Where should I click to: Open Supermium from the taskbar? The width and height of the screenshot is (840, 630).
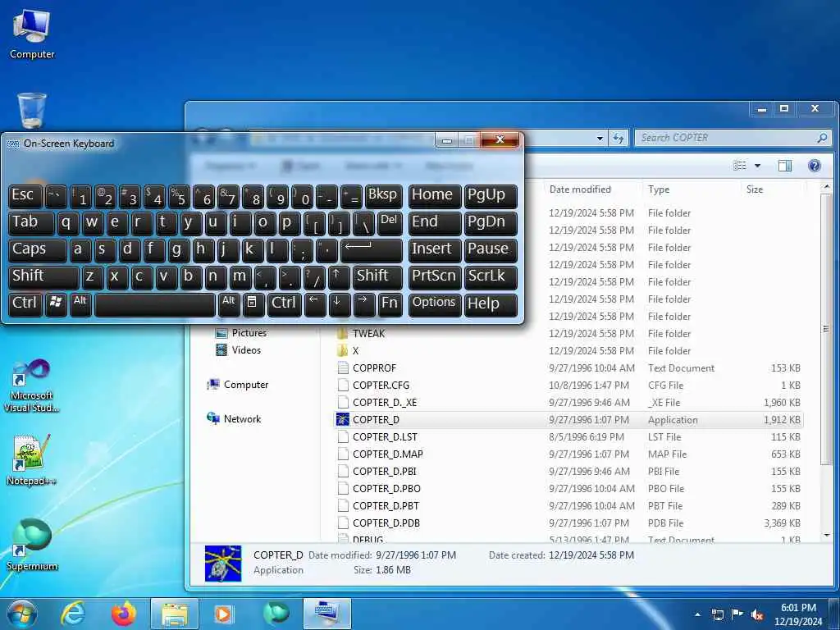click(x=276, y=614)
